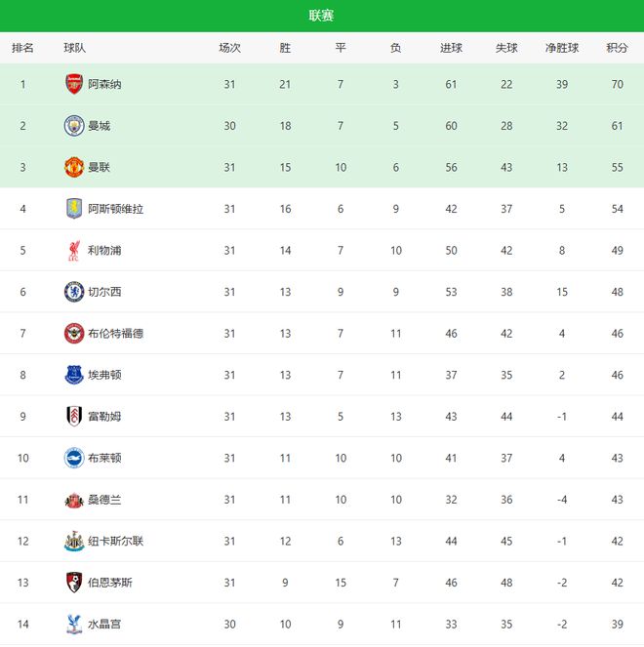Click the Liverpool club crest
This screenshot has height=647, width=644.
(x=74, y=251)
